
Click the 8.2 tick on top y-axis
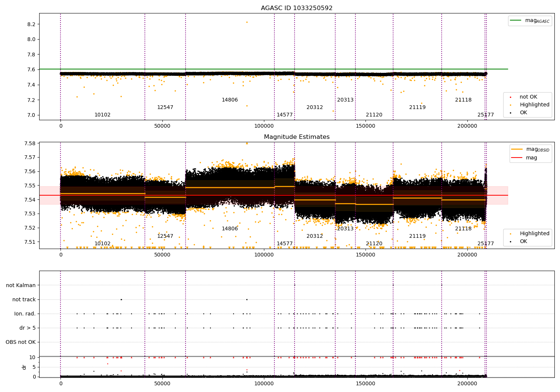pyautogui.click(x=31, y=24)
